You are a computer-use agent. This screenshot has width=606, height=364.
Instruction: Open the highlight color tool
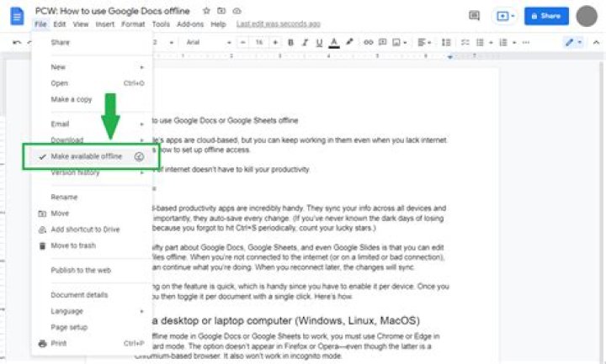[x=349, y=42]
